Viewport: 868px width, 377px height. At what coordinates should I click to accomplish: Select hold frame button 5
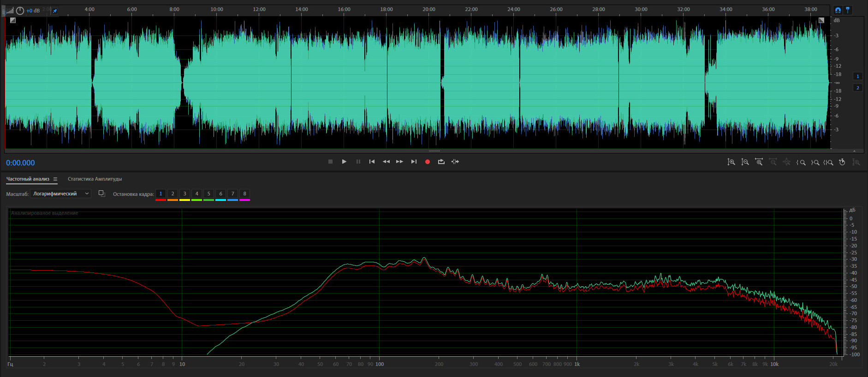point(208,194)
